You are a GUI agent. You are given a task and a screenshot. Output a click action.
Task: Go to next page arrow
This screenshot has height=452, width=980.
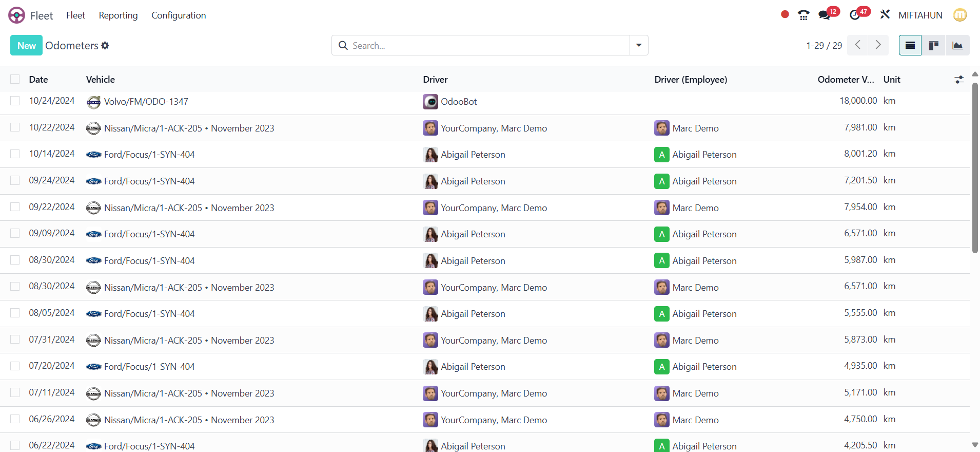pos(878,45)
